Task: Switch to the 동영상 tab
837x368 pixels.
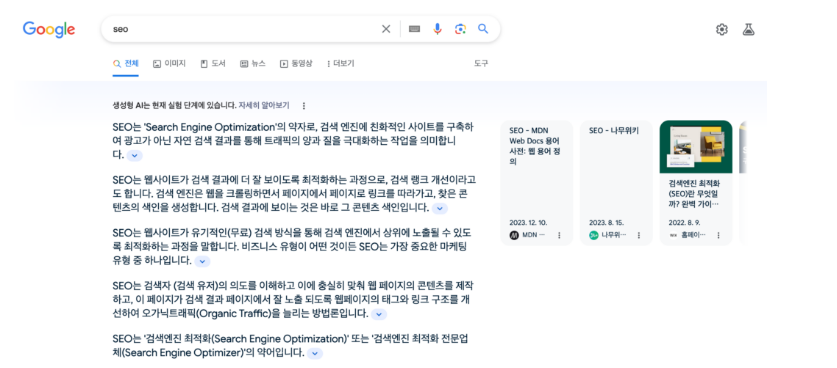Action: coord(296,64)
